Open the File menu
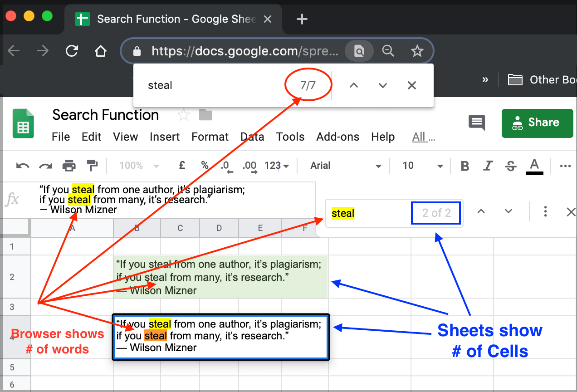 tap(61, 137)
